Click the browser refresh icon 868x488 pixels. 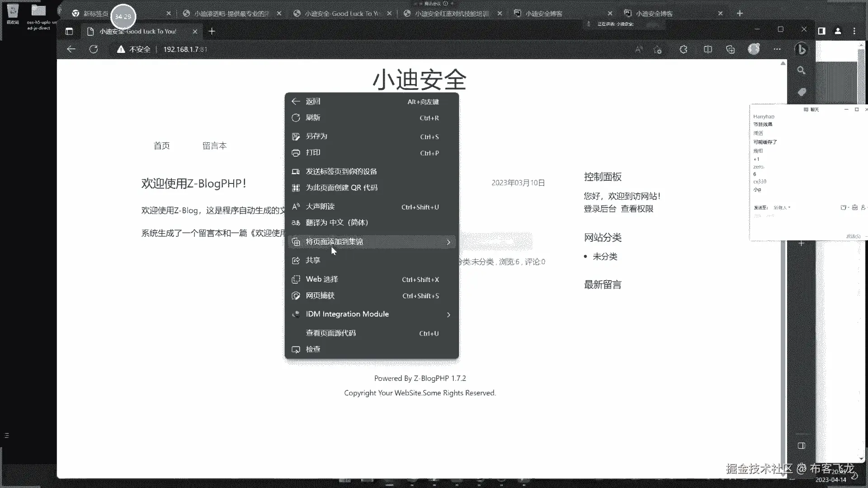pos(94,49)
